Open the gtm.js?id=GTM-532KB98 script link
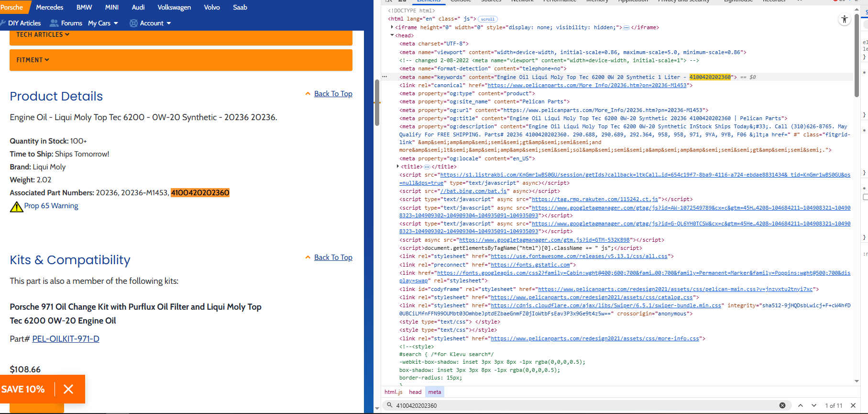868x414 pixels. click(x=544, y=240)
